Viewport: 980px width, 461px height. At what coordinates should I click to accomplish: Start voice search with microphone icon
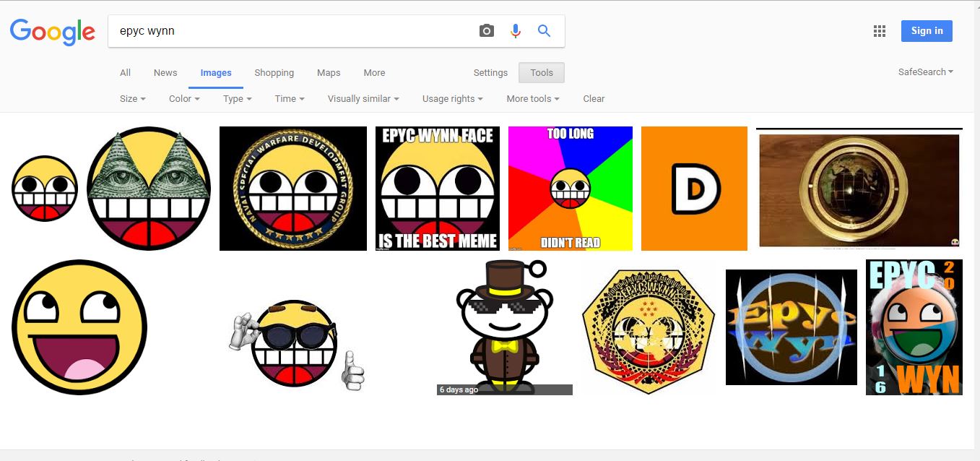click(516, 31)
